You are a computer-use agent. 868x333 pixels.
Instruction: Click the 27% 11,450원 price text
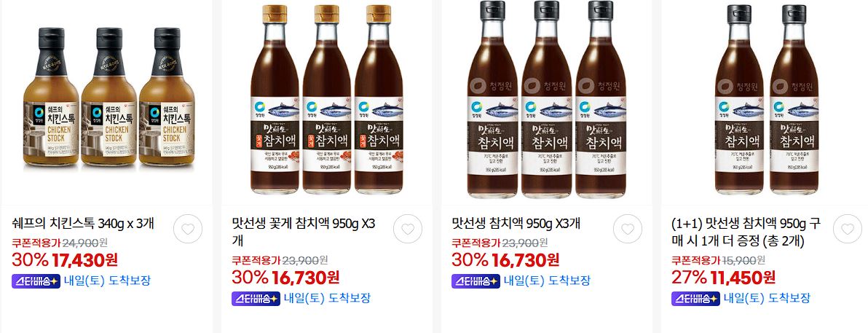point(724,277)
